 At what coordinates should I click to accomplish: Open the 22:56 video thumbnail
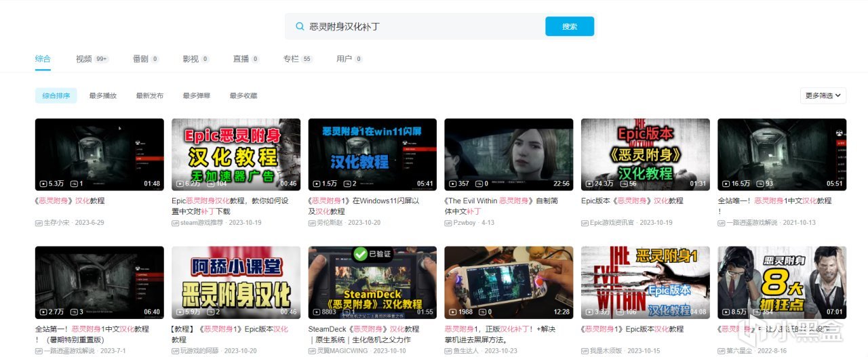click(509, 154)
